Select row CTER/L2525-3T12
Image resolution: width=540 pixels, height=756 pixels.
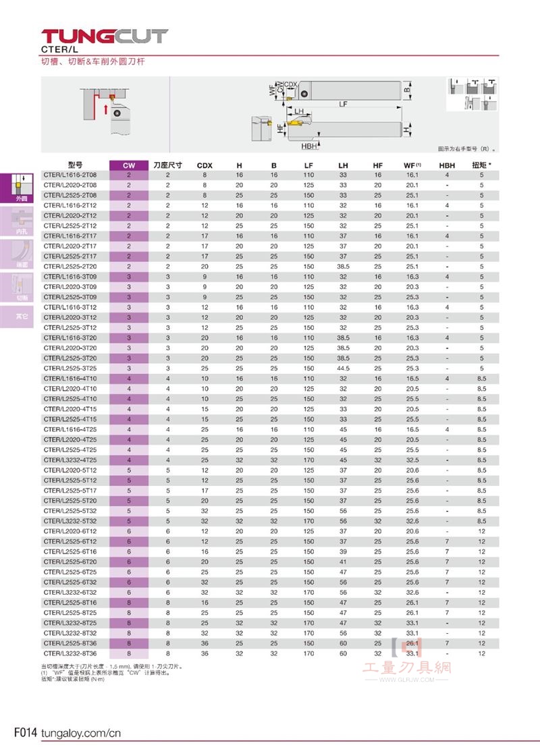(x=270, y=328)
